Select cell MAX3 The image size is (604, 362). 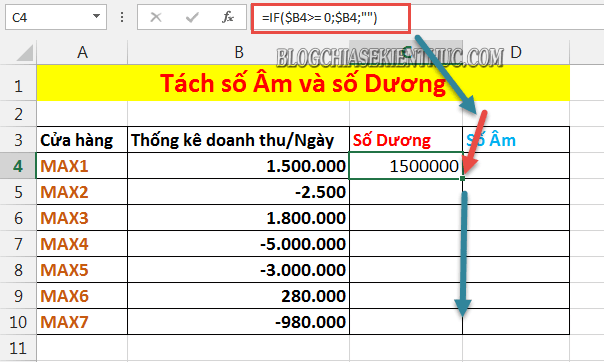pyautogui.click(x=82, y=218)
